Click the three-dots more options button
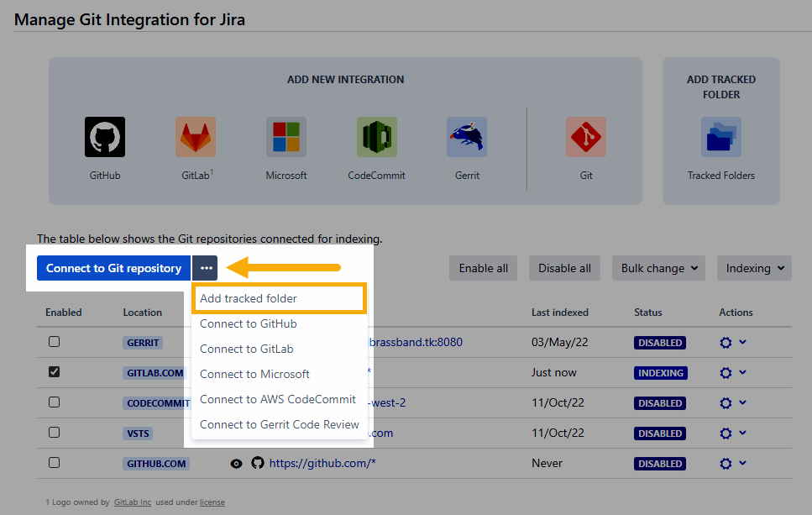Image resolution: width=812 pixels, height=515 pixels. 206,268
